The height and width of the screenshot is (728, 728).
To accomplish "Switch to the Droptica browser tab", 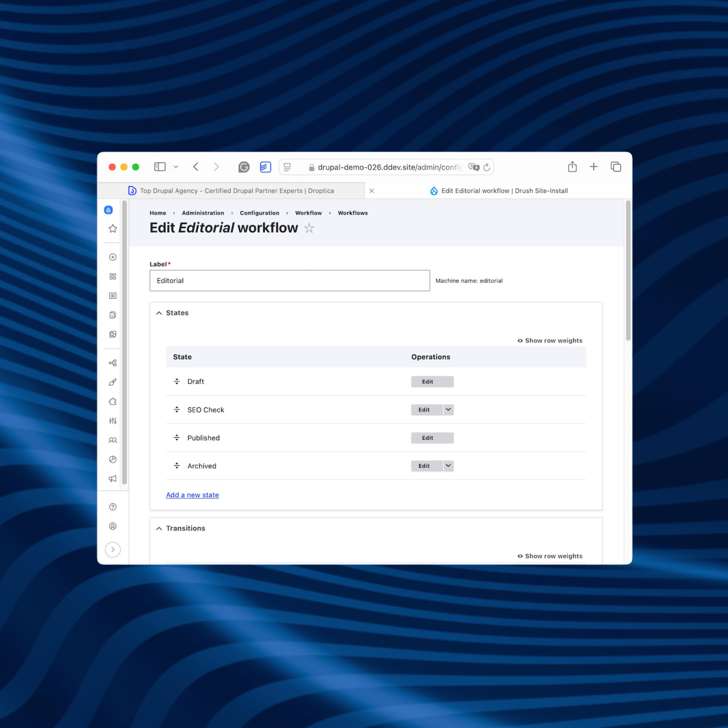I will (x=237, y=191).
